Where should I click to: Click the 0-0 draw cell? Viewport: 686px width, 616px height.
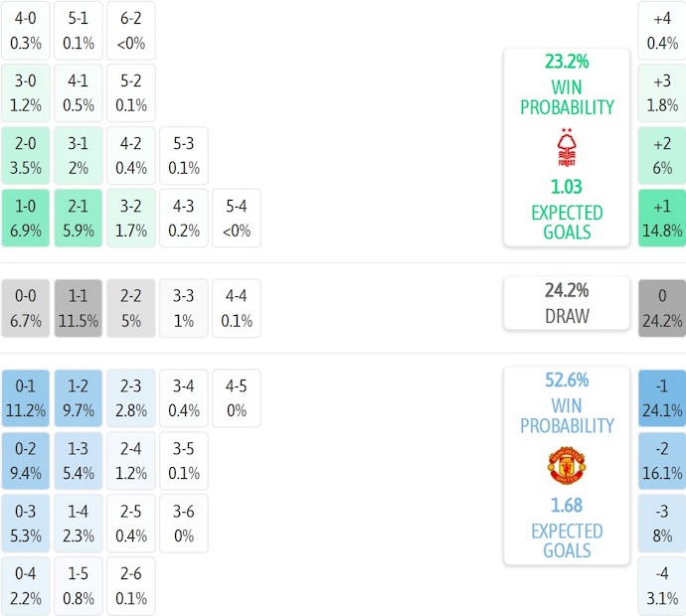coord(26,308)
